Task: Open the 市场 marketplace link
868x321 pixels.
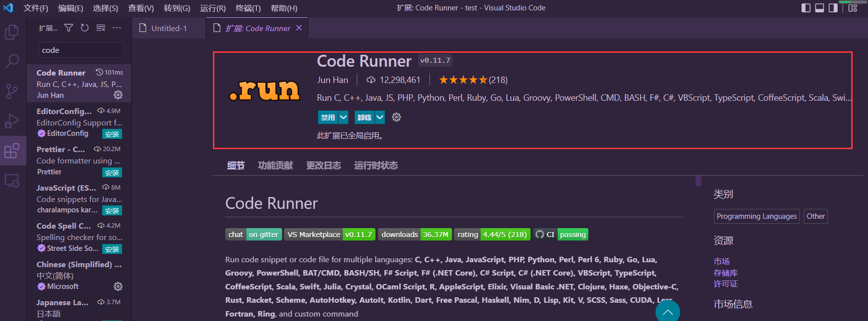Action: pyautogui.click(x=721, y=261)
